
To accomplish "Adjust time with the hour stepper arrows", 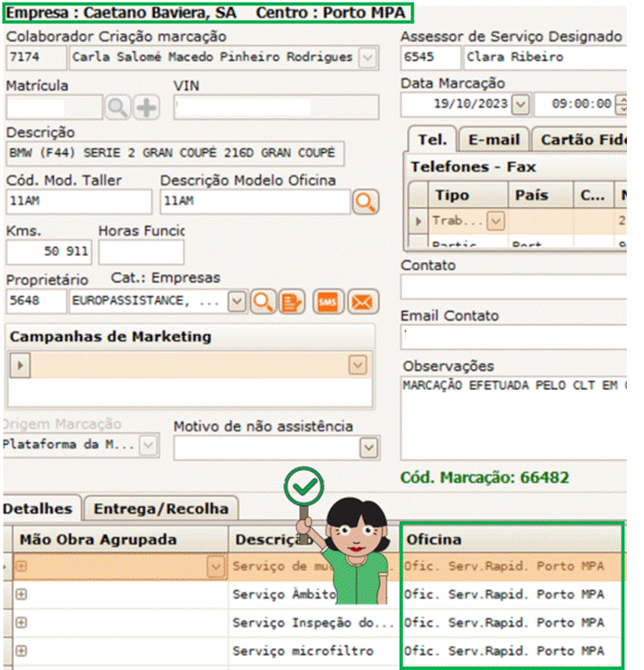I will (622, 104).
